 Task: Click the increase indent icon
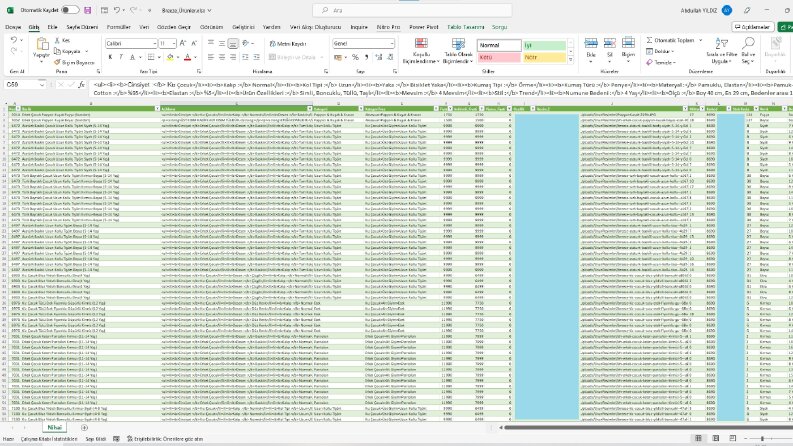pyautogui.click(x=256, y=57)
